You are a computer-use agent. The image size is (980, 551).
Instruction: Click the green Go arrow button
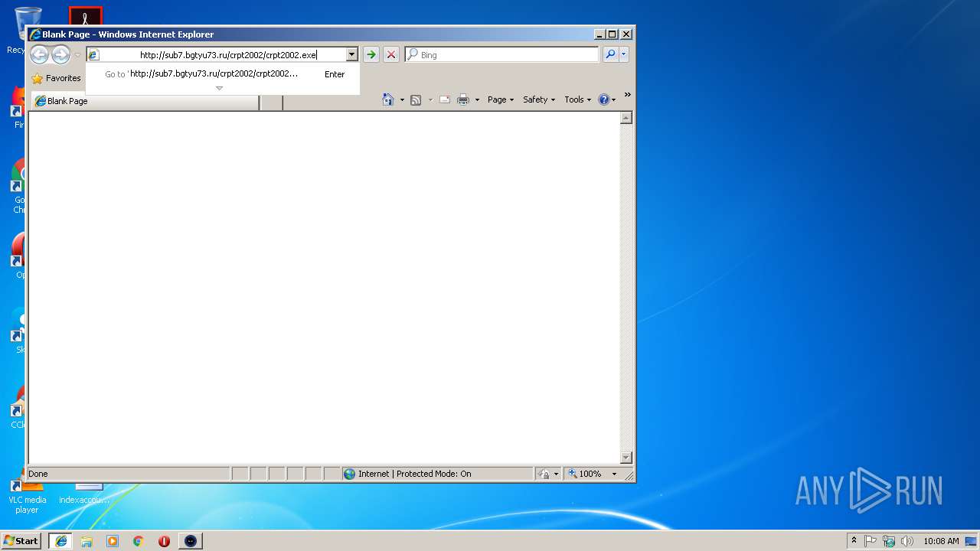371,55
